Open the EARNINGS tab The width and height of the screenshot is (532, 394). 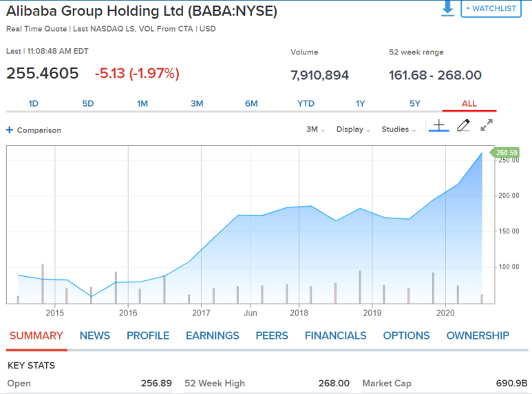point(213,335)
